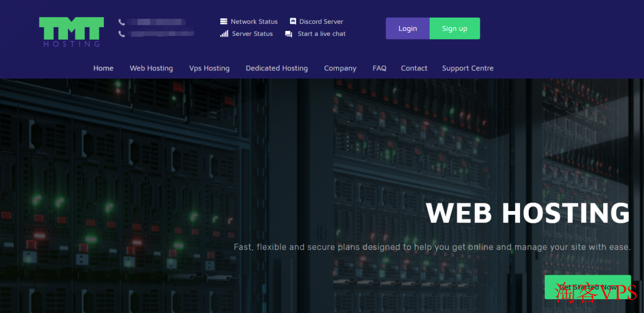
Task: Click the WEB HOSTING hero heading
Action: pyautogui.click(x=527, y=213)
